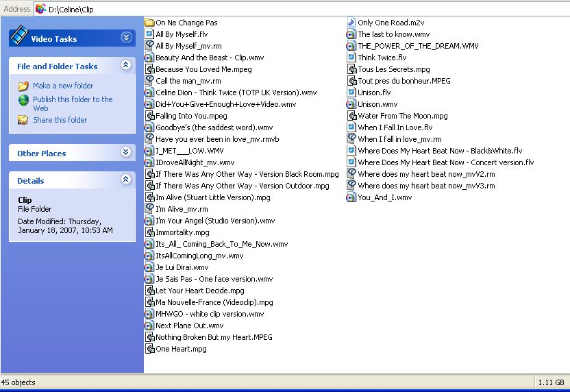
Task: Click the Falling Into You.mpeg file icon
Action: pos(149,116)
